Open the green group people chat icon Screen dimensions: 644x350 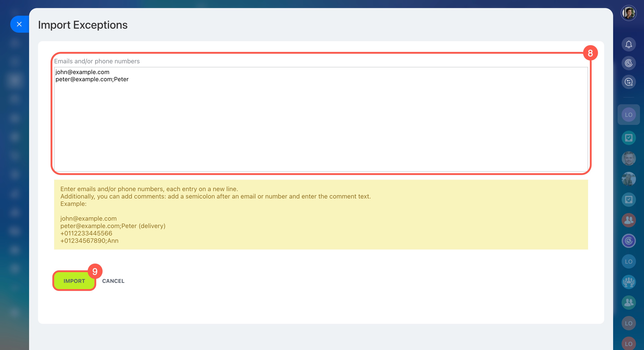629,303
